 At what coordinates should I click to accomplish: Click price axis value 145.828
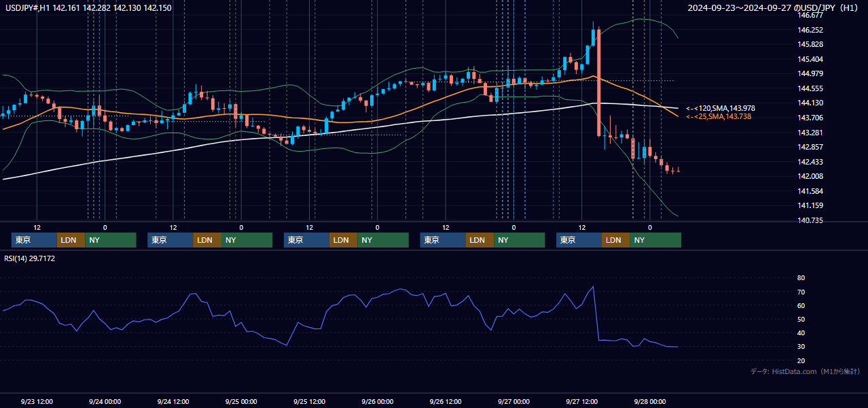coord(811,44)
